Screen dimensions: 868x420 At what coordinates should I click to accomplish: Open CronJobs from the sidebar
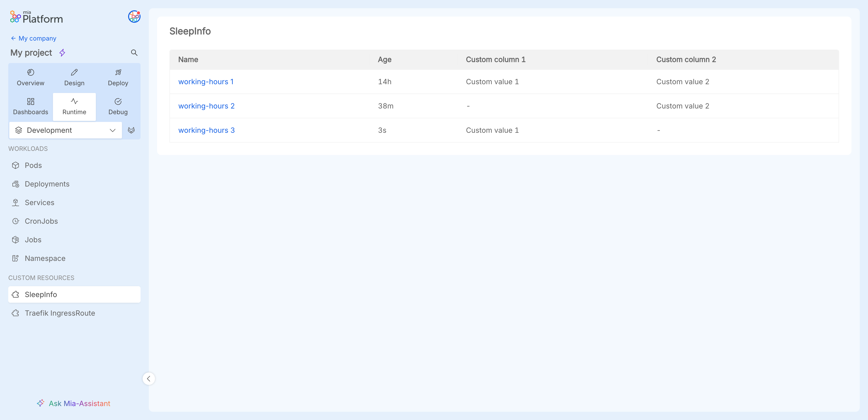(41, 221)
